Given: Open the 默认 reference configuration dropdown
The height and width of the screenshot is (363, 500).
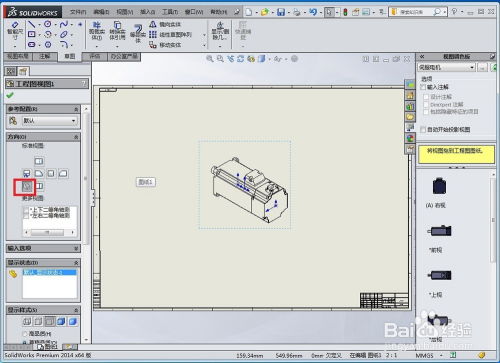Looking at the screenshot, I should click(x=50, y=121).
